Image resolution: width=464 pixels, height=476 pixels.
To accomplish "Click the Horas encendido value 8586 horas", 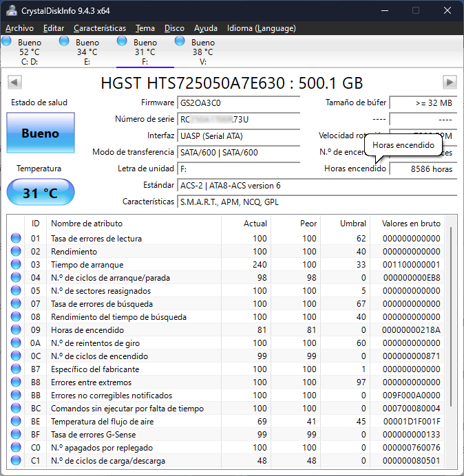I will coord(423,169).
